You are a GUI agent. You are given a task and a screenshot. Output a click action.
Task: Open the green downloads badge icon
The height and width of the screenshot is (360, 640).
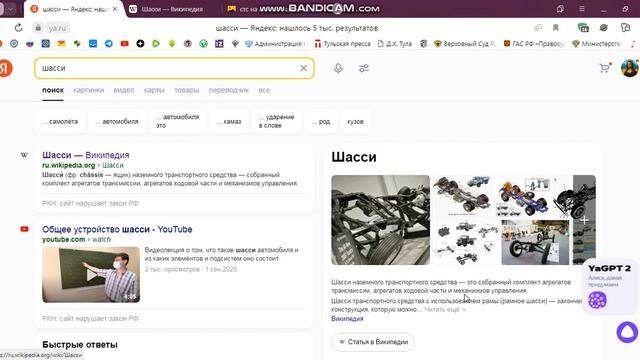[583, 28]
